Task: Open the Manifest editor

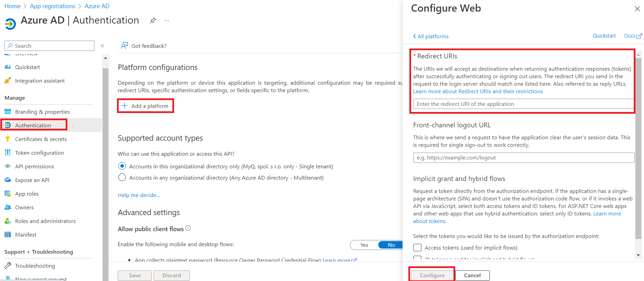Action: tap(26, 235)
